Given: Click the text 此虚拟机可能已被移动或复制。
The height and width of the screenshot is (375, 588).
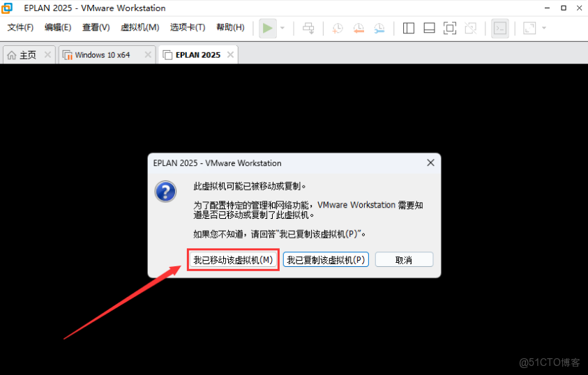Looking at the screenshot, I should click(250, 186).
